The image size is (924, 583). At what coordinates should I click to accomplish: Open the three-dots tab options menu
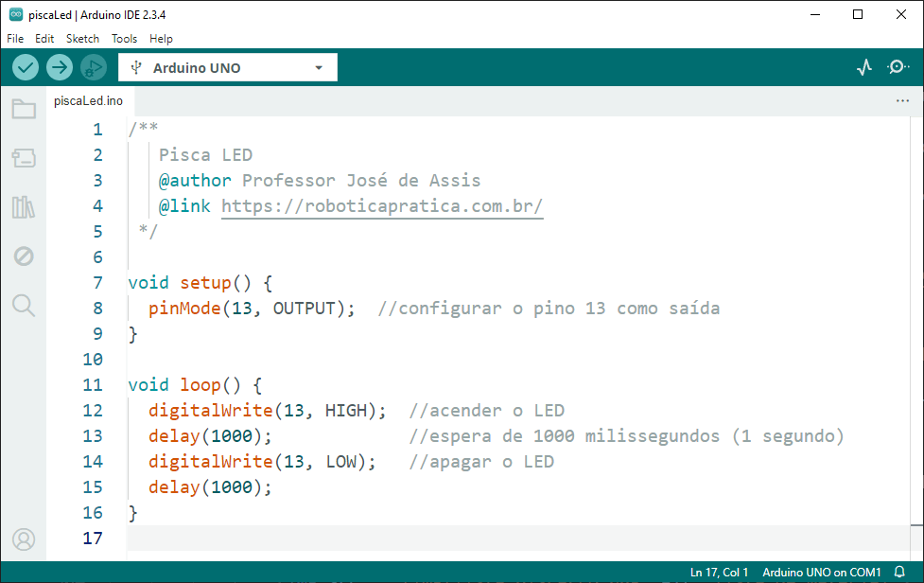[902, 101]
